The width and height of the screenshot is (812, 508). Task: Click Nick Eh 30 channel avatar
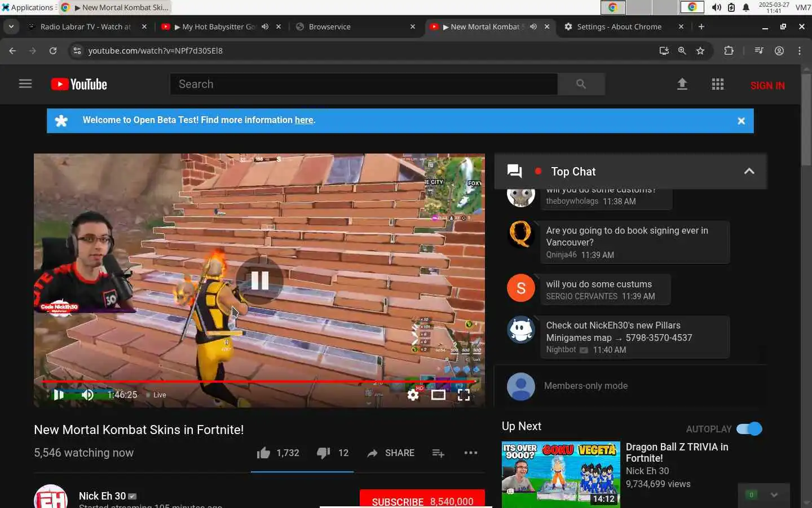tap(51, 497)
